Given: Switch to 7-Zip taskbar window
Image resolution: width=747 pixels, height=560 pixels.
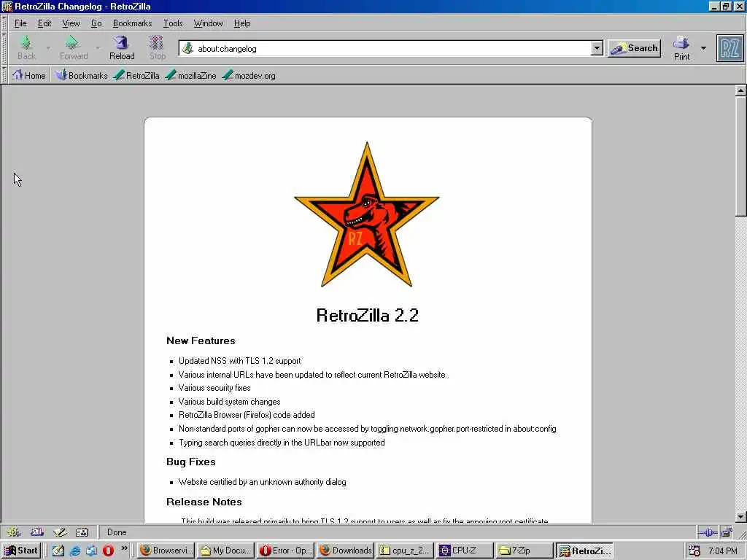Looking at the screenshot, I should pos(525,551).
